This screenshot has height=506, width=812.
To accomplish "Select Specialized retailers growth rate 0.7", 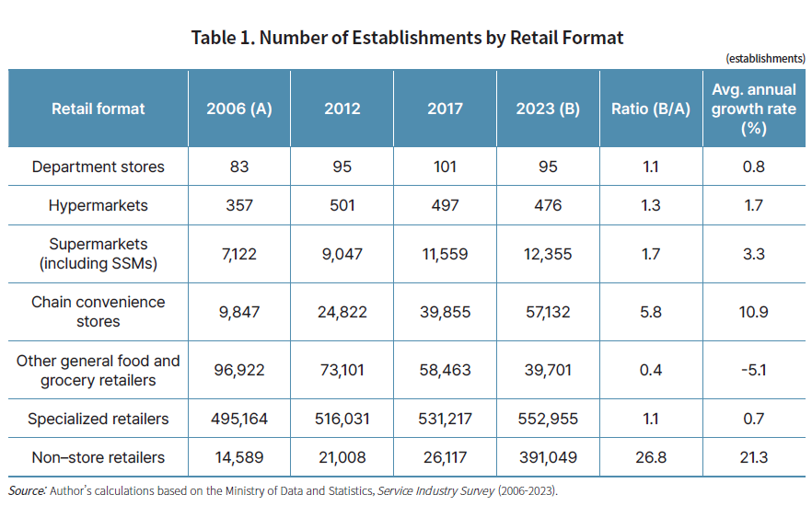I will pyautogui.click(x=753, y=419).
